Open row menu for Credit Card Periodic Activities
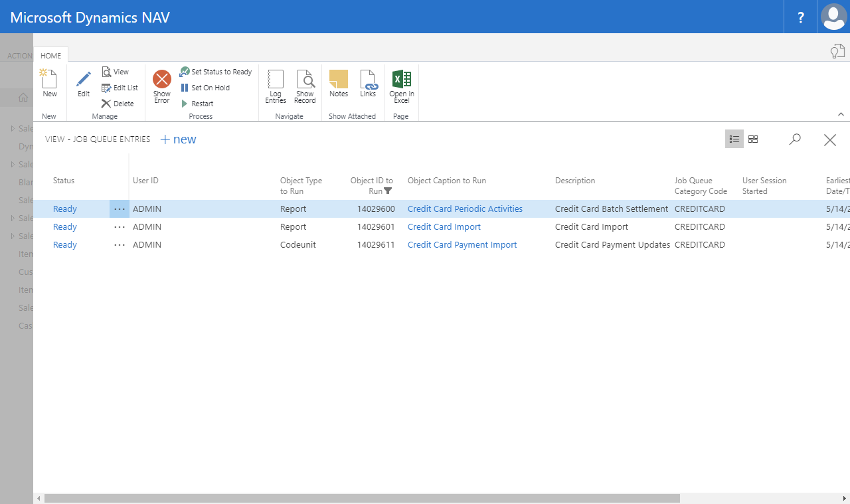 coord(120,209)
